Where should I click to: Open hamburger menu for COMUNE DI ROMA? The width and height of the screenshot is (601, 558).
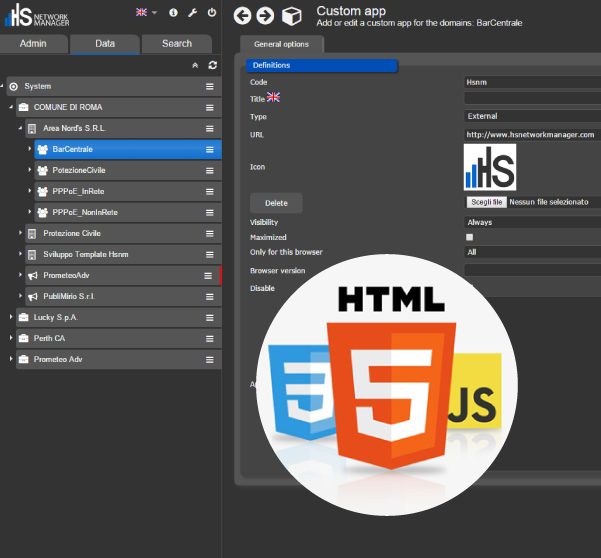point(210,107)
